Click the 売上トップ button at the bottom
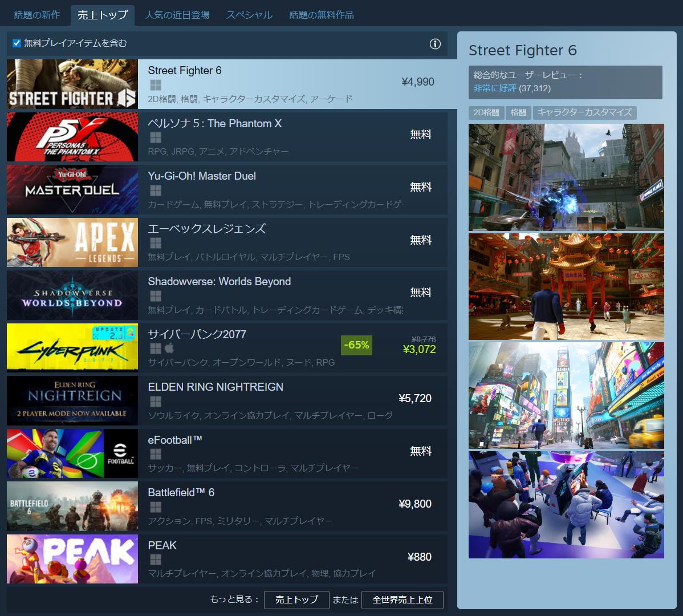Screen dimensions: 683x616 point(296,599)
